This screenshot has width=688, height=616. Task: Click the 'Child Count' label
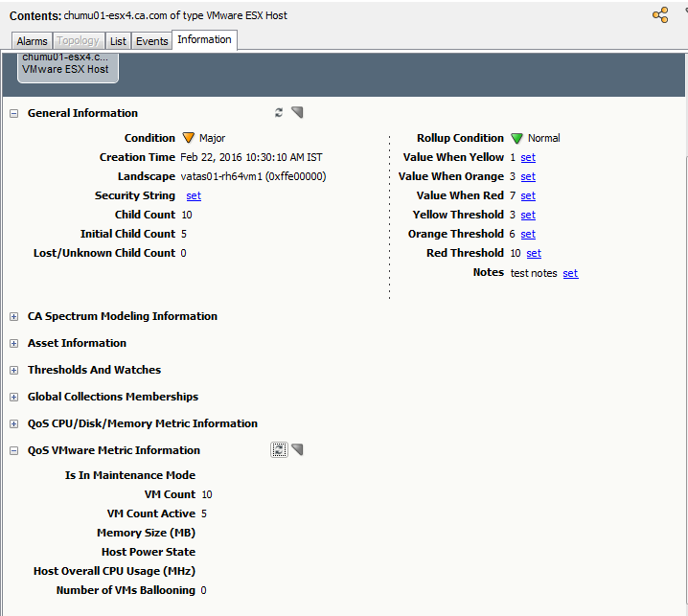[145, 215]
